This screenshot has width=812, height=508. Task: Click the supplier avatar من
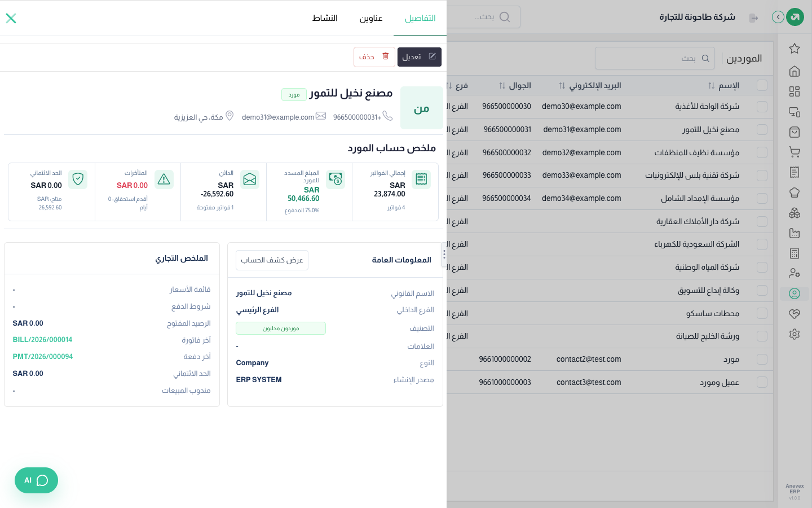pyautogui.click(x=422, y=108)
